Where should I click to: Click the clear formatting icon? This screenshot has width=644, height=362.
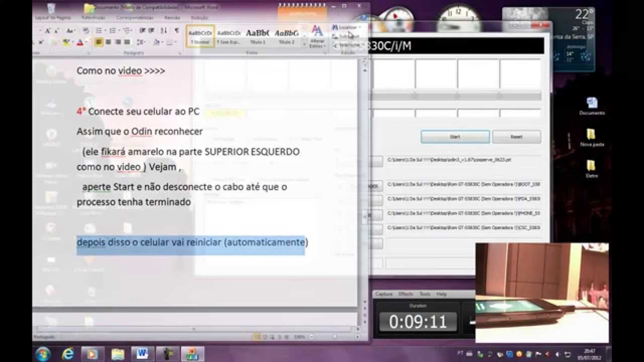tap(86, 30)
